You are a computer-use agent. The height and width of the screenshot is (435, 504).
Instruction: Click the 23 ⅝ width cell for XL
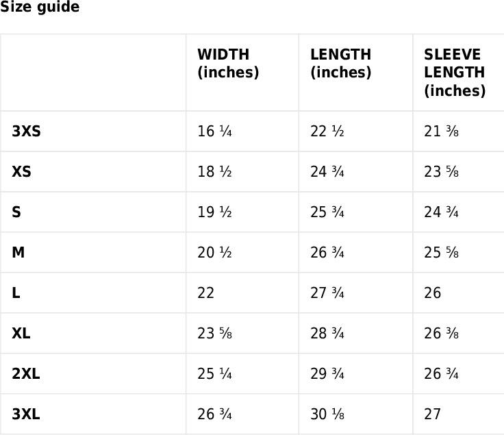tap(215, 333)
